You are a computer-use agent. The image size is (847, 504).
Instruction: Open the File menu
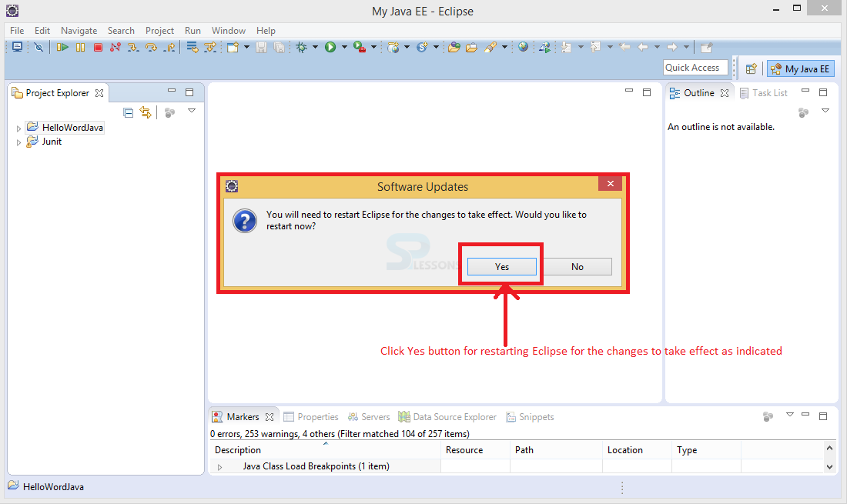[17, 31]
